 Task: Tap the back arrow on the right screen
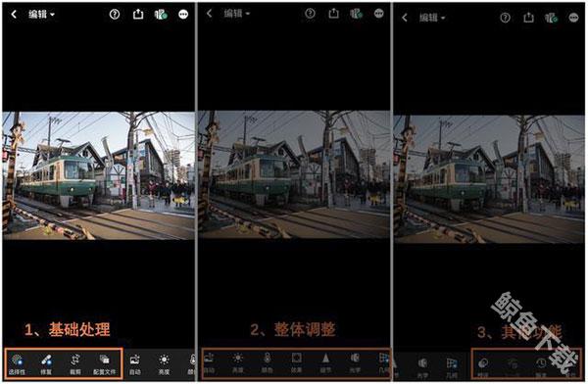pyautogui.click(x=404, y=18)
